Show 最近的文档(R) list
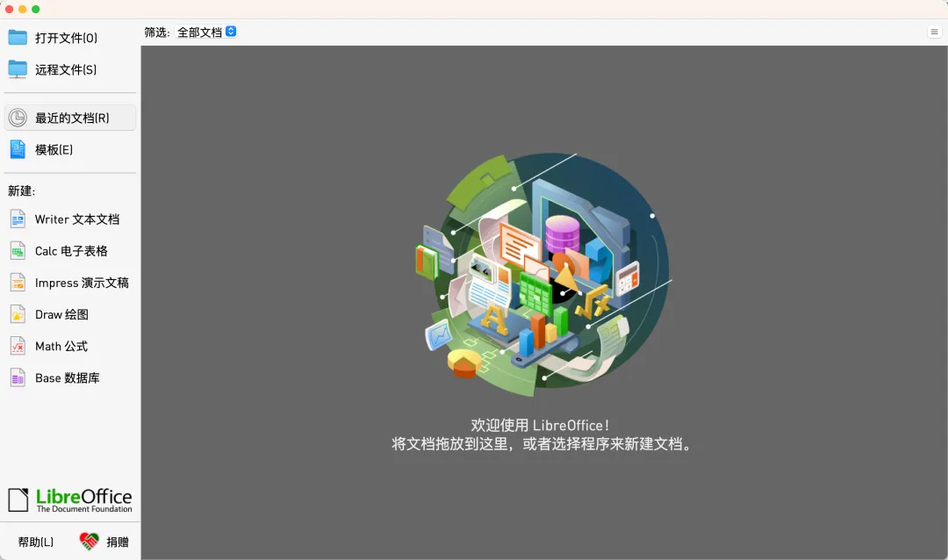This screenshot has height=560, width=948. pyautogui.click(x=70, y=118)
